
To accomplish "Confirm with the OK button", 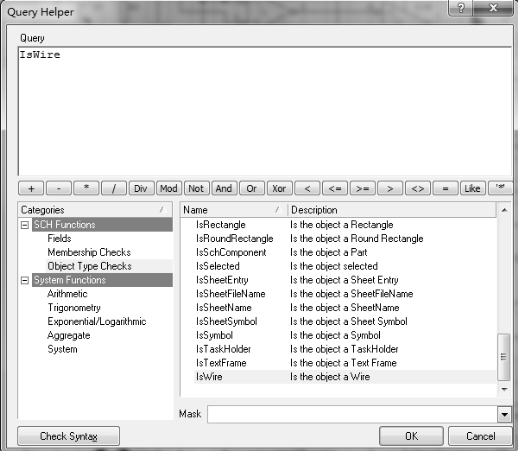I will (411, 436).
